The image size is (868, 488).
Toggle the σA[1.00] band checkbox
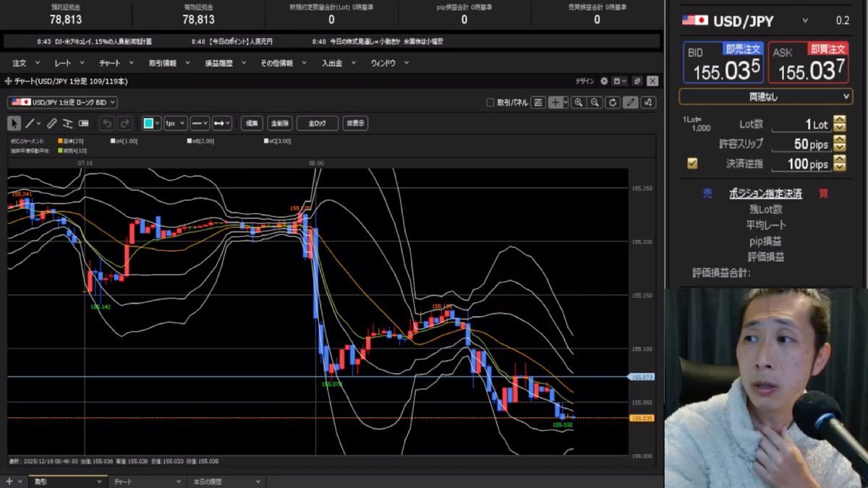click(113, 141)
